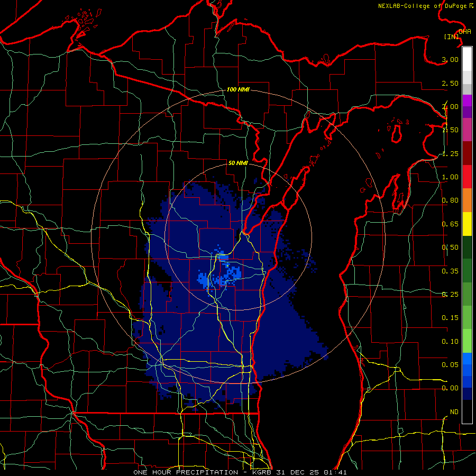Click the 0.35 legend value
Viewport: 476px width, 476px height.
pos(450,271)
